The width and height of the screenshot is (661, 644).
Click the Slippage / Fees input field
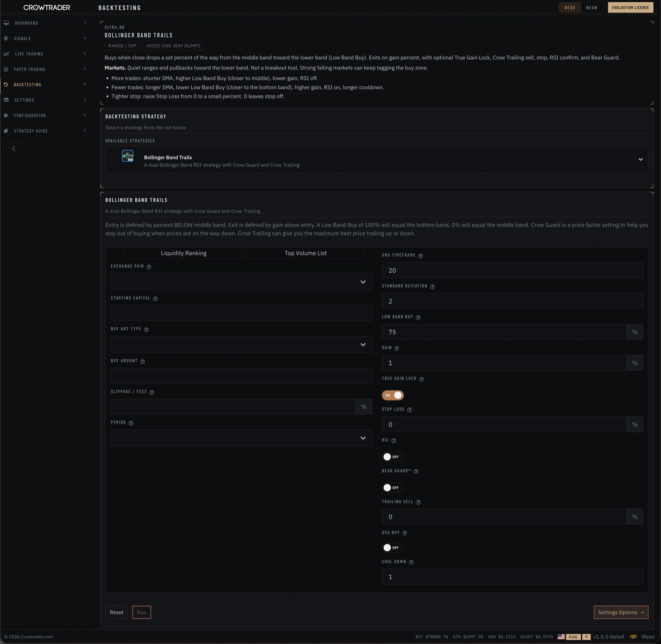click(x=233, y=407)
